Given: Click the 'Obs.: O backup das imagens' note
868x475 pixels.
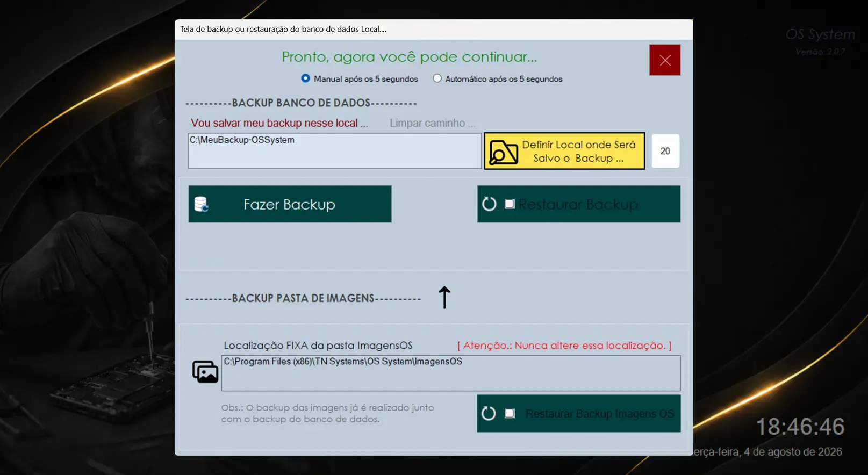Looking at the screenshot, I should [x=327, y=413].
